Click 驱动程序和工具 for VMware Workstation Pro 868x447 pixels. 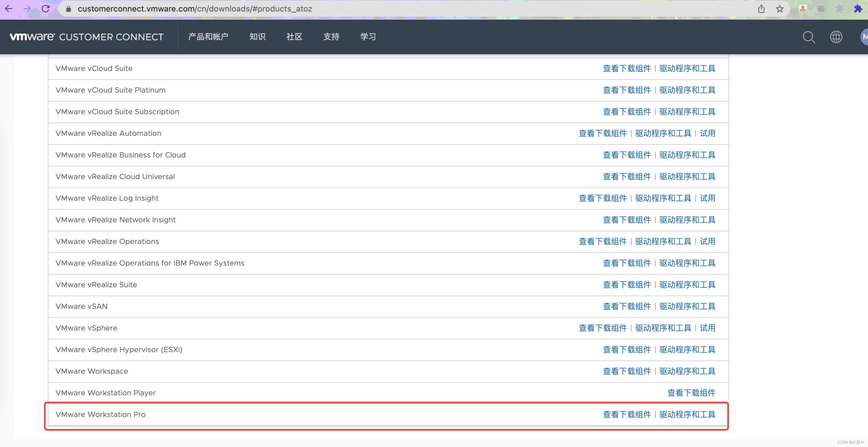(687, 414)
